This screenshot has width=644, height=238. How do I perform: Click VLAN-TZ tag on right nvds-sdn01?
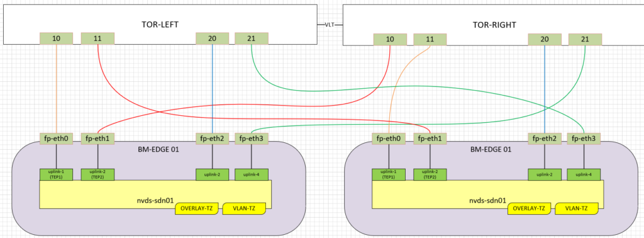576,208
